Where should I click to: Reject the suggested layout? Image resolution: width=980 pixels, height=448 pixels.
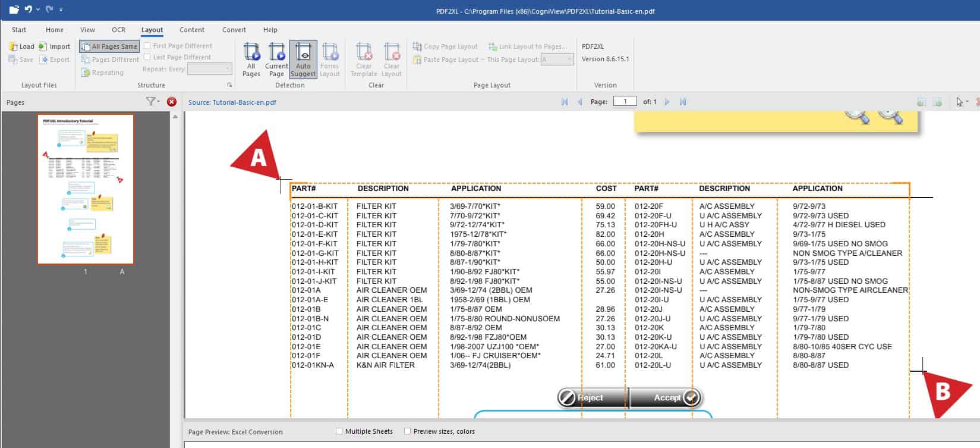593,397
